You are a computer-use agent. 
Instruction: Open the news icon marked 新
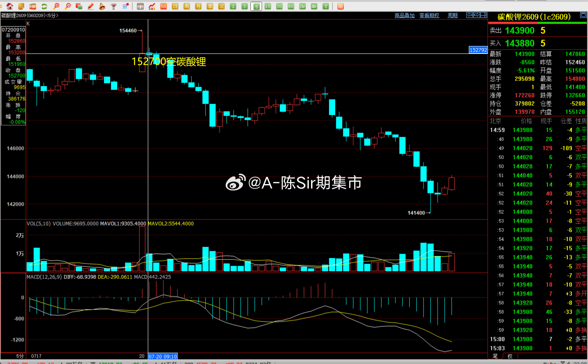point(125,6)
